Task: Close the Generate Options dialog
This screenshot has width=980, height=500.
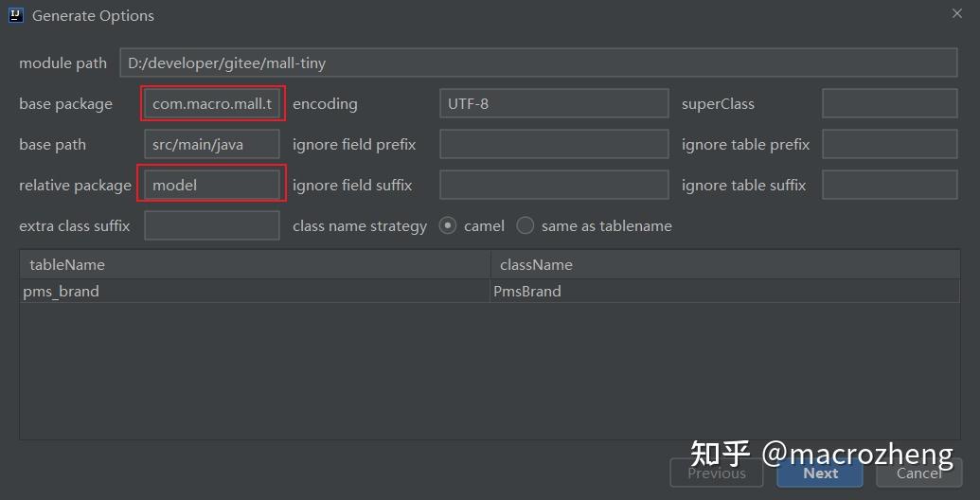Action: [956, 14]
